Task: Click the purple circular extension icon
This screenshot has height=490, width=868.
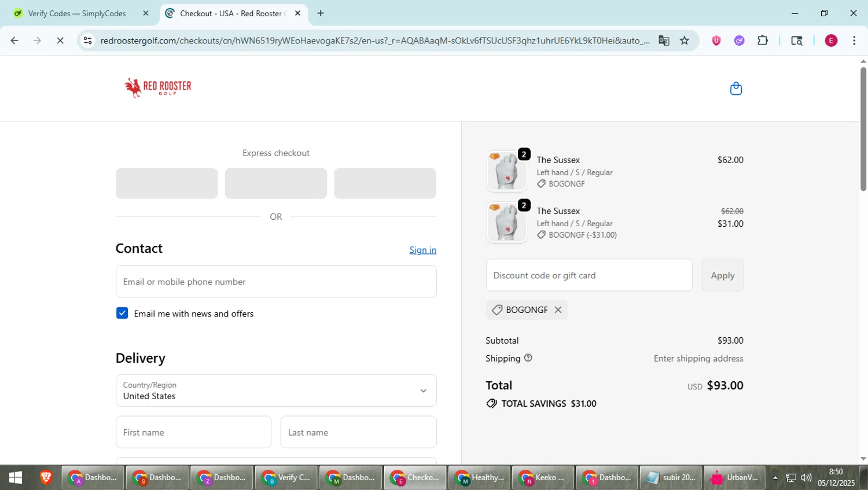Action: click(x=739, y=40)
